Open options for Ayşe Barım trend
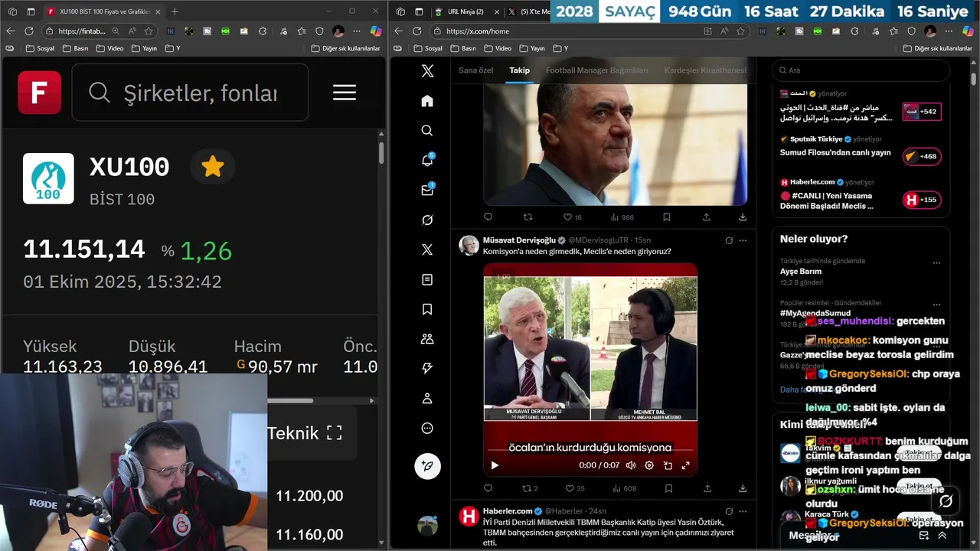This screenshot has width=980, height=551. click(936, 262)
